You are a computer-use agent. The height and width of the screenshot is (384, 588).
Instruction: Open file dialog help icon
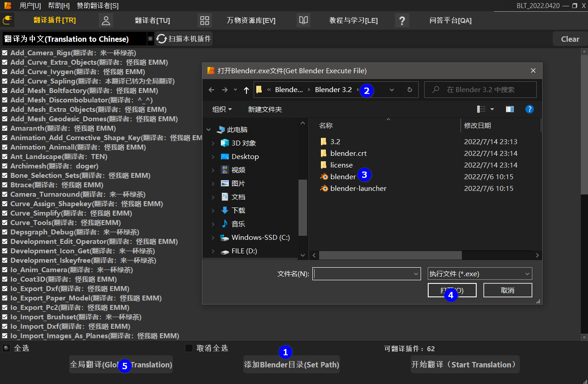click(530, 109)
